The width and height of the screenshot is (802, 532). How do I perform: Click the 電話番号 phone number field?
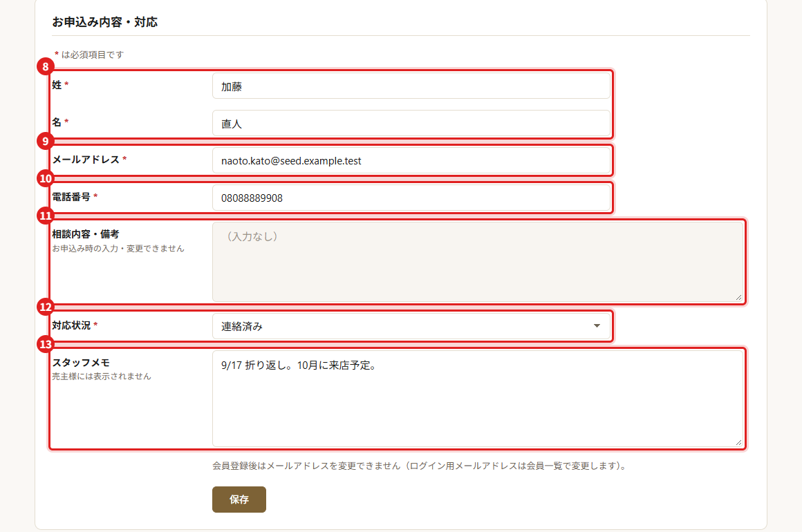coord(411,198)
